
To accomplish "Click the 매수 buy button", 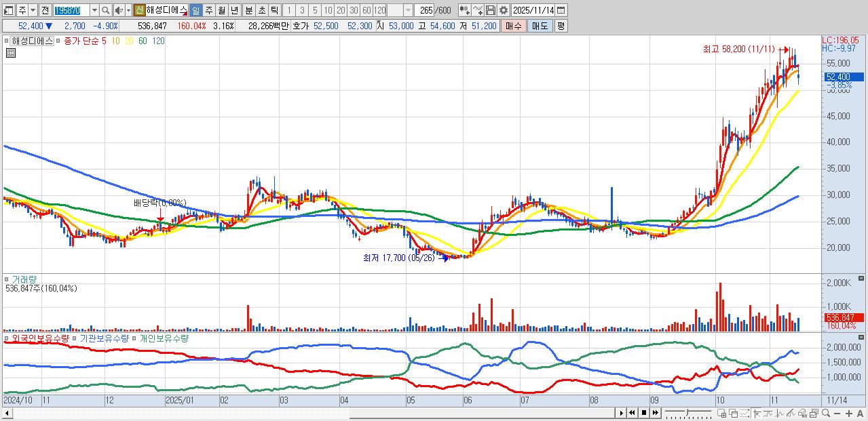I will click(514, 26).
